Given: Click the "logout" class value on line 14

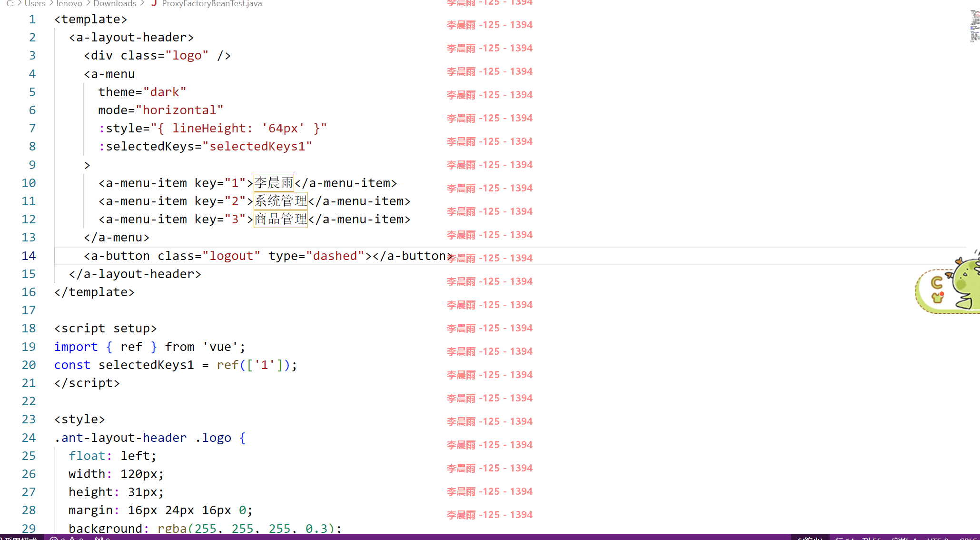Looking at the screenshot, I should (231, 256).
